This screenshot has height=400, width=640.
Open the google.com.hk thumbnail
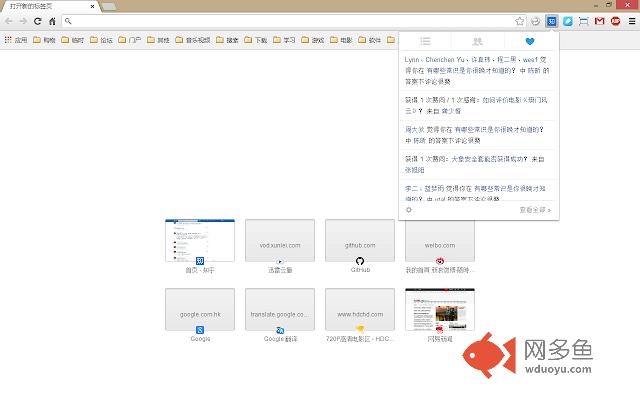(200, 309)
